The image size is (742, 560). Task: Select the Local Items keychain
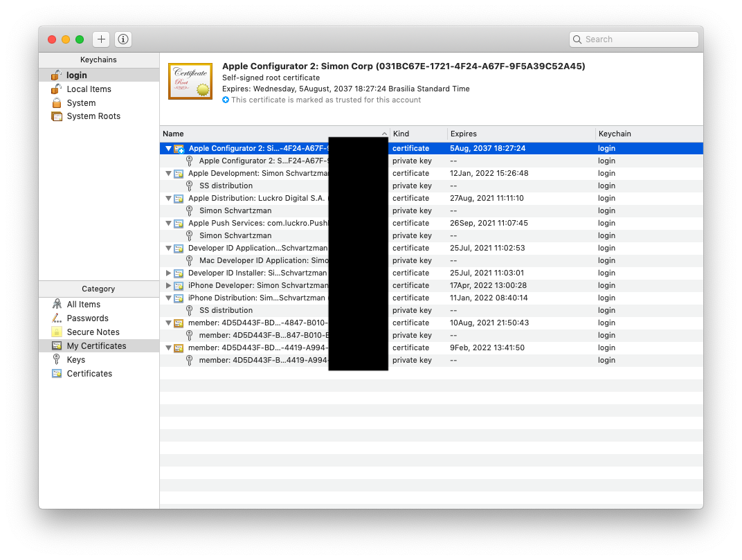point(89,89)
